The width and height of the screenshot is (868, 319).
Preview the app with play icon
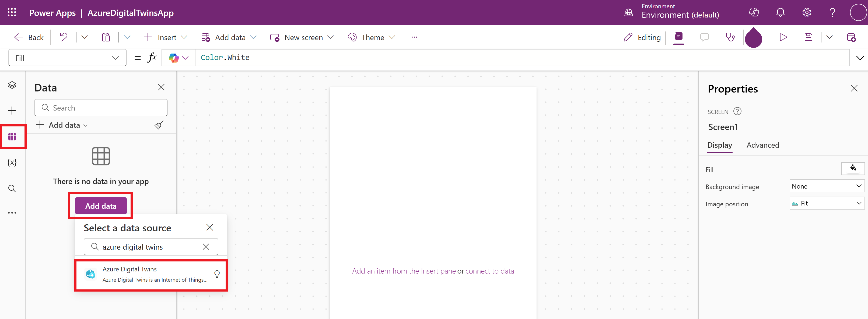tap(783, 37)
